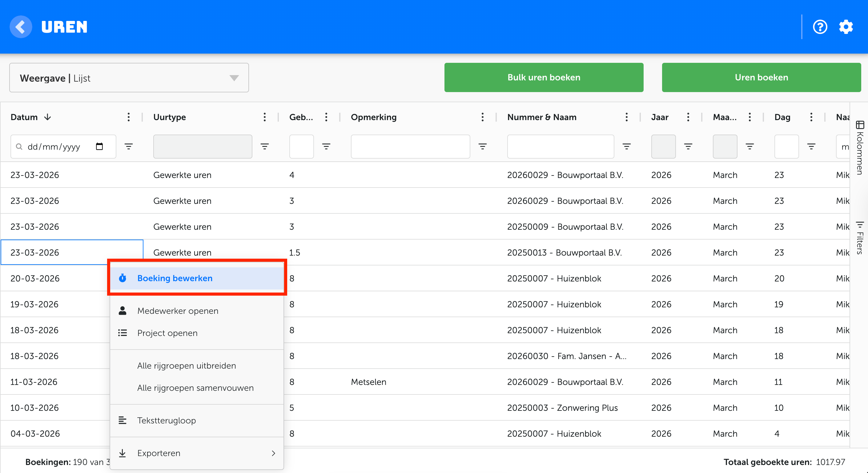Screen dimensions: 868x473
Task: Open the Filters side panel
Action: click(860, 238)
